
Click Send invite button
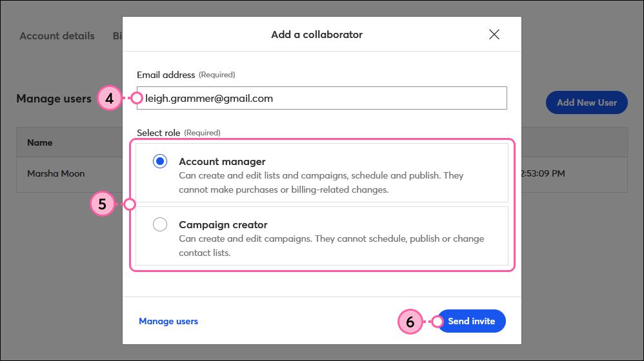[471, 321]
